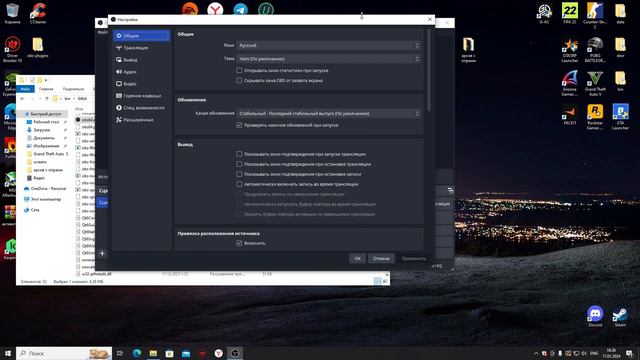Select Этот компьютер in Explorer navigation pane
This screenshot has height=360, width=640.
(43, 199)
